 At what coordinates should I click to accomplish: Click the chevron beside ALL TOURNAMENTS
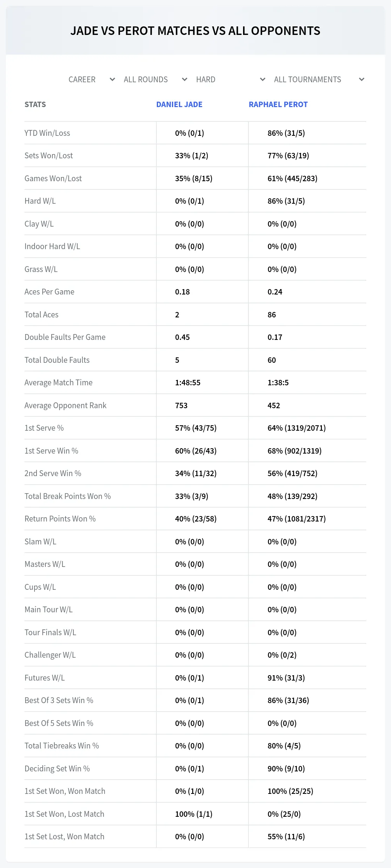tap(361, 80)
